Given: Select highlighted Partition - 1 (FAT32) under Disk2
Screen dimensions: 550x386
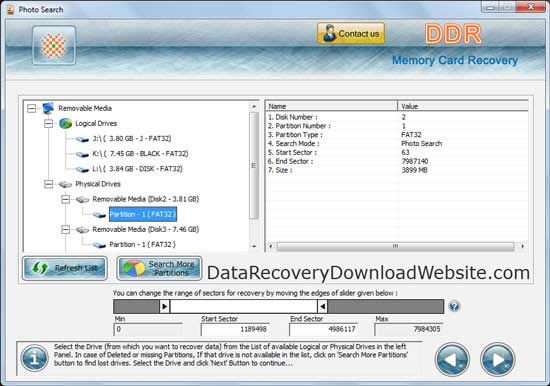Looking at the screenshot, I should click(143, 214).
